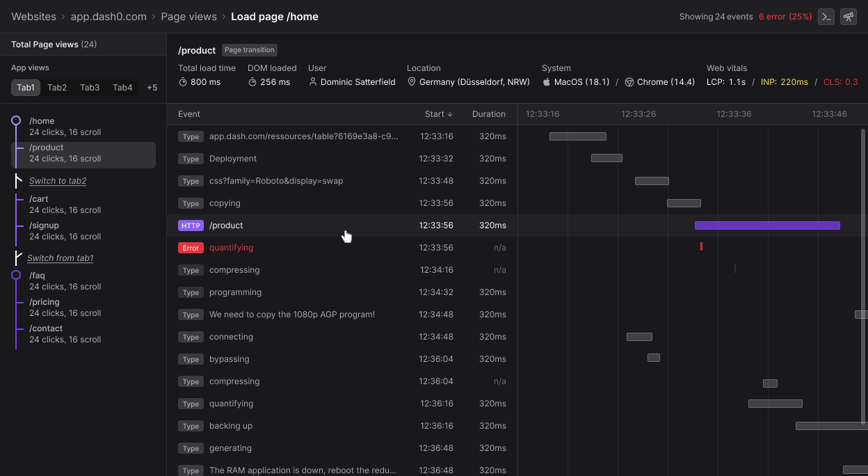Image resolution: width=868 pixels, height=476 pixels.
Task: Click the Type badge beside bypassing
Action: (x=191, y=359)
